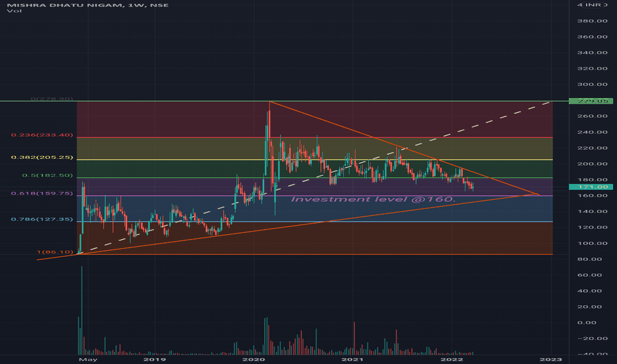Viewport: 617px width, 364px height.
Task: Click the 2022 label on time axis
Action: [451, 359]
